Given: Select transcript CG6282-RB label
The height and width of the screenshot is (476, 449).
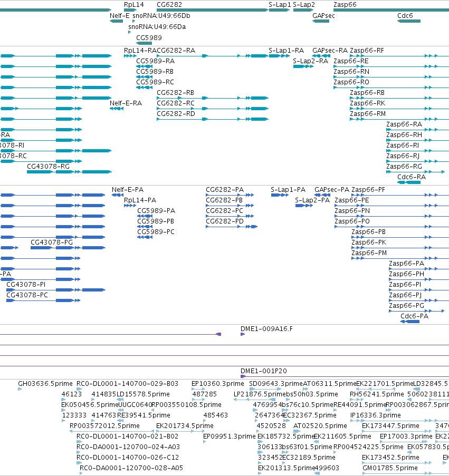Looking at the screenshot, I should pos(175,93).
